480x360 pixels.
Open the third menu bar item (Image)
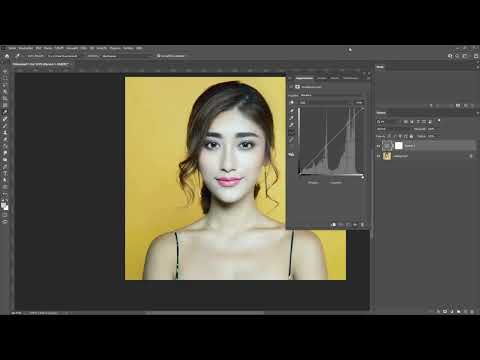[x=38, y=48]
